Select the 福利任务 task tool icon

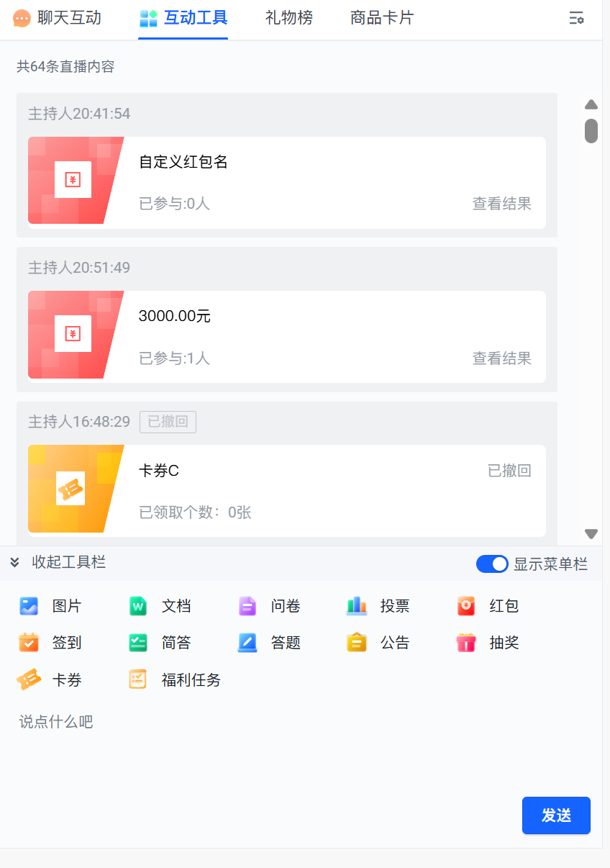tap(138, 679)
